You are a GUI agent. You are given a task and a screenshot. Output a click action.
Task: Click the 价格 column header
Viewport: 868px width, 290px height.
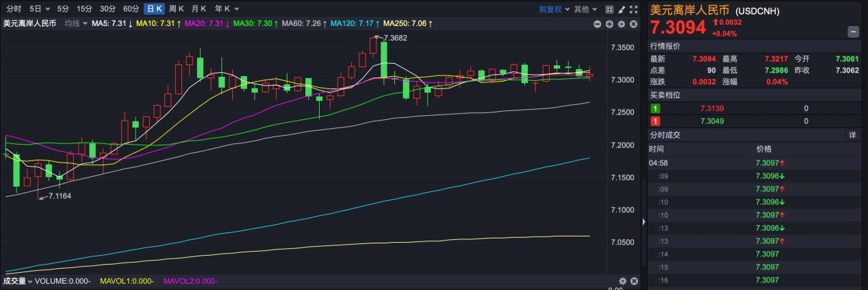coord(763,149)
